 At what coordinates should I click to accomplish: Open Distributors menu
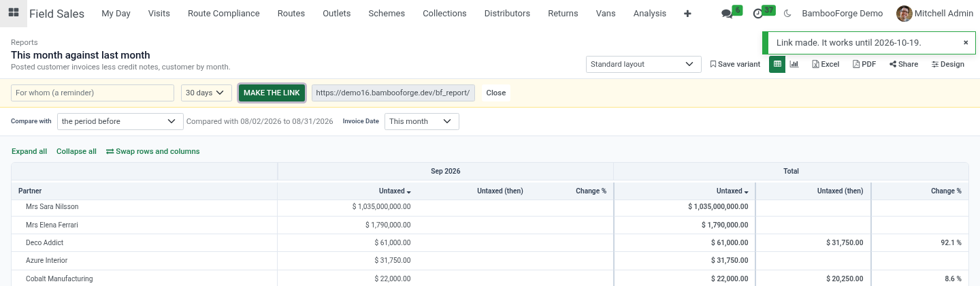click(x=507, y=13)
